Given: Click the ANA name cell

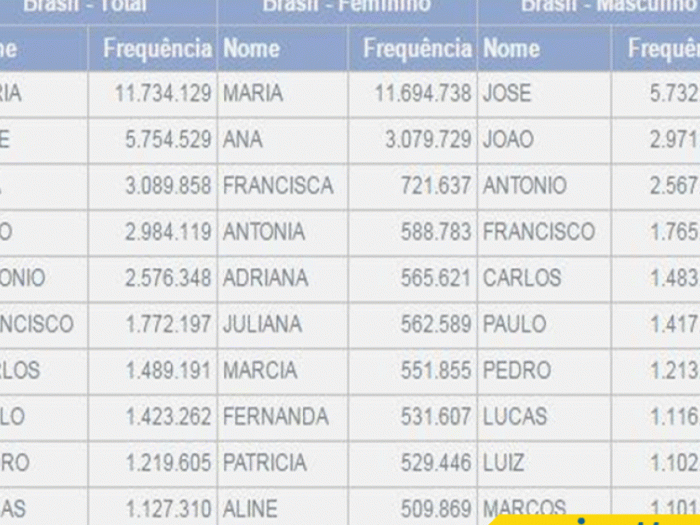Looking at the screenshot, I should click(x=282, y=140).
